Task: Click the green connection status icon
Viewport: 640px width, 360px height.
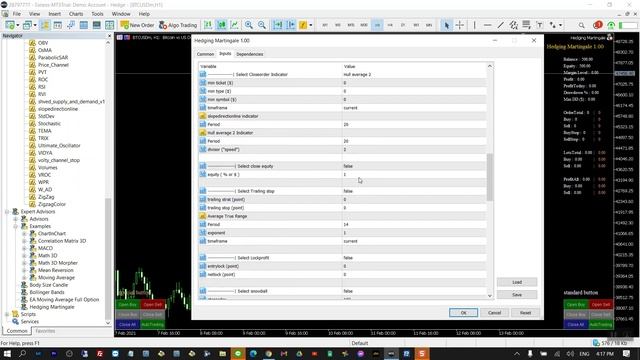Action: click(x=611, y=25)
